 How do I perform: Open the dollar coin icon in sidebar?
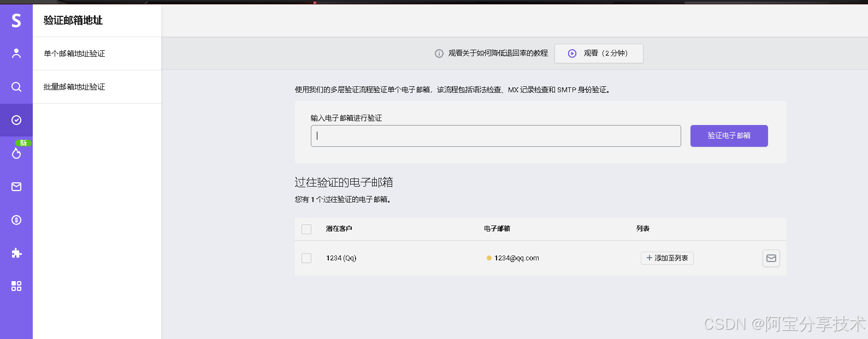tap(16, 220)
